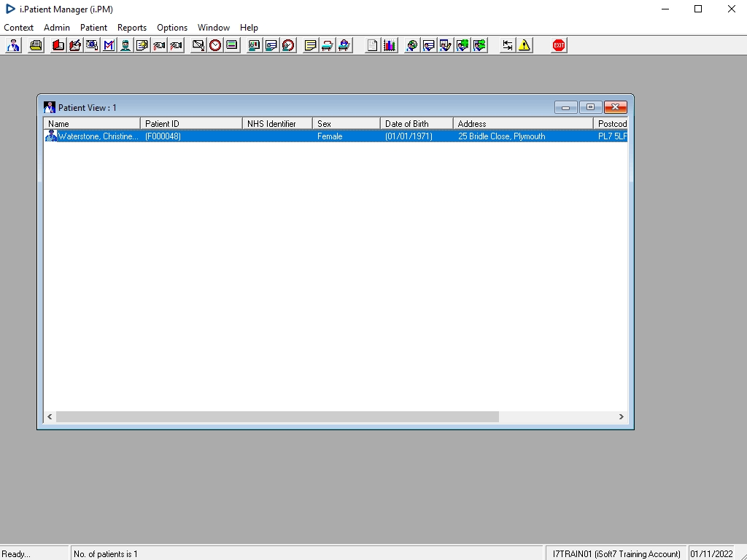Click the Female sex cell
Image resolution: width=747 pixels, height=560 pixels.
(330, 136)
